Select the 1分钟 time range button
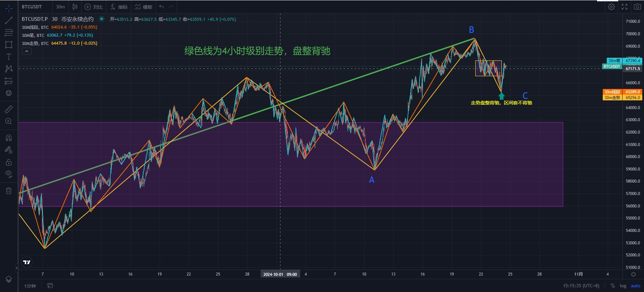Image resolution: width=644 pixels, height=292 pixels. (30, 286)
